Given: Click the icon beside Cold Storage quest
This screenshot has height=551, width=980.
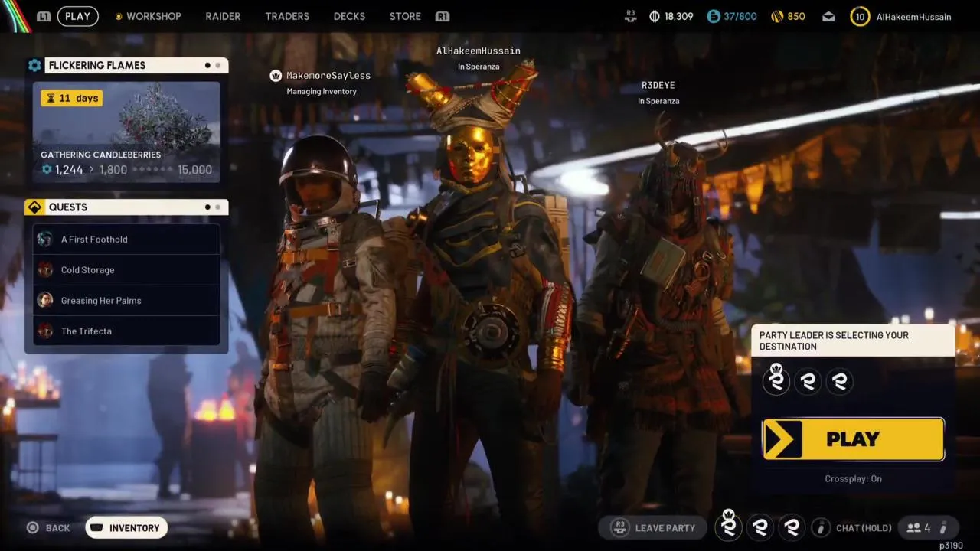Looking at the screenshot, I should [45, 269].
